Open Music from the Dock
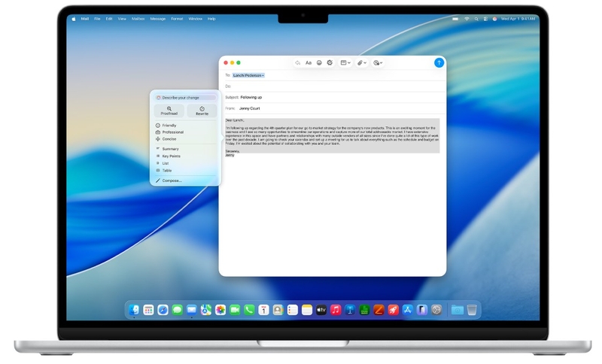602x364 pixels. tap(336, 310)
